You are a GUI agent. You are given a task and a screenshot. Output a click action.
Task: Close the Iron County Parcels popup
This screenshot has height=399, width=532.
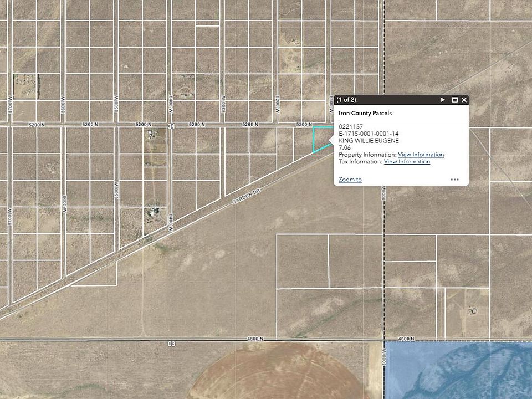(x=464, y=100)
